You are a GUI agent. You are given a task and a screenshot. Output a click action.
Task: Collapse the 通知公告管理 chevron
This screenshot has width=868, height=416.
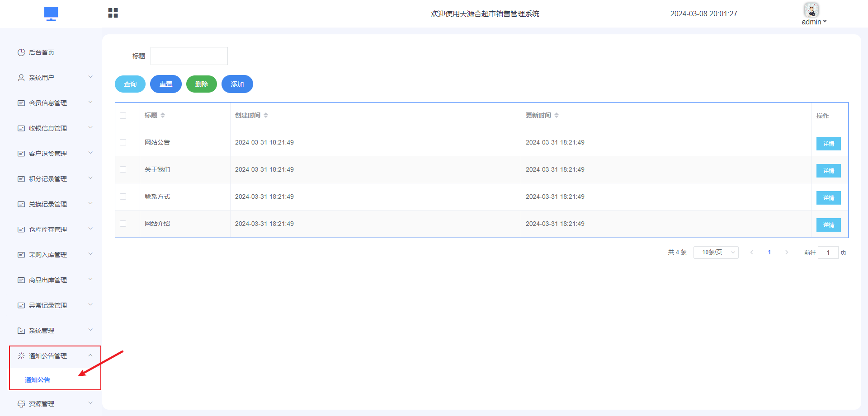click(90, 355)
